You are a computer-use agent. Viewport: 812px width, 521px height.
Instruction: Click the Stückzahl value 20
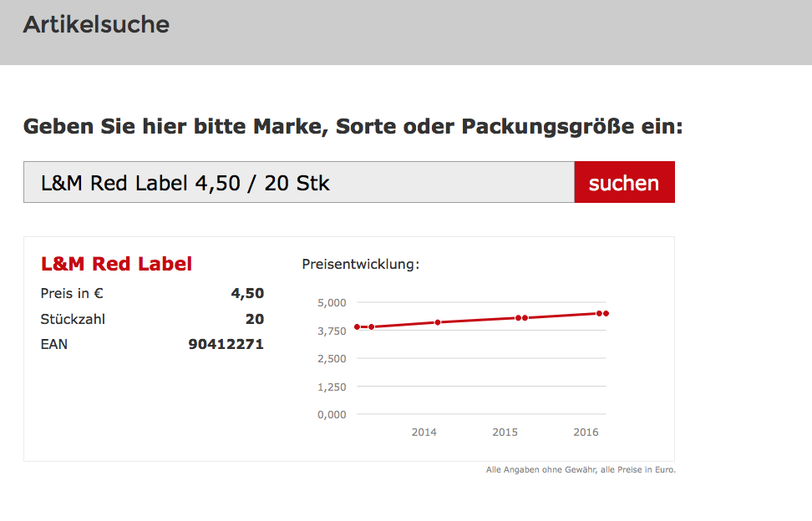tap(255, 319)
